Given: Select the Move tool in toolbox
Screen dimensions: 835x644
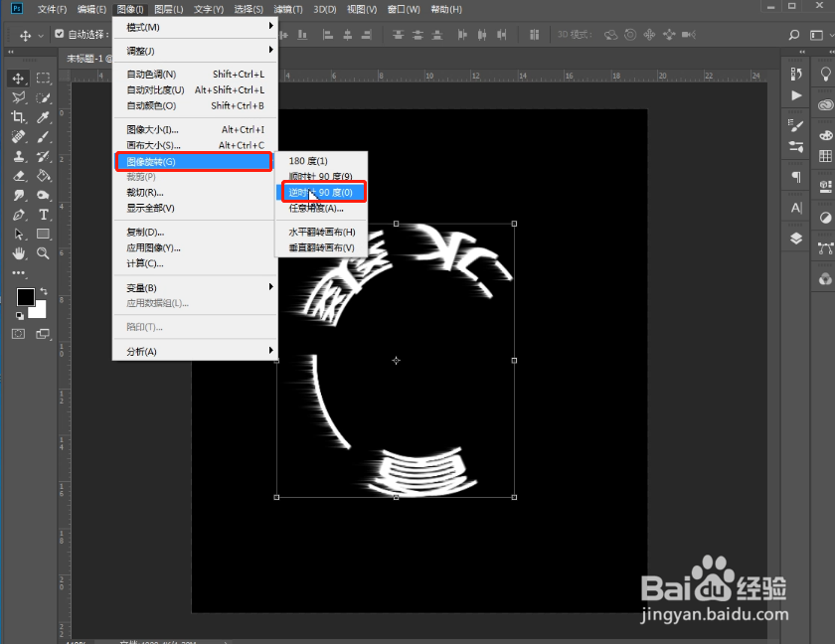Looking at the screenshot, I should click(18, 79).
